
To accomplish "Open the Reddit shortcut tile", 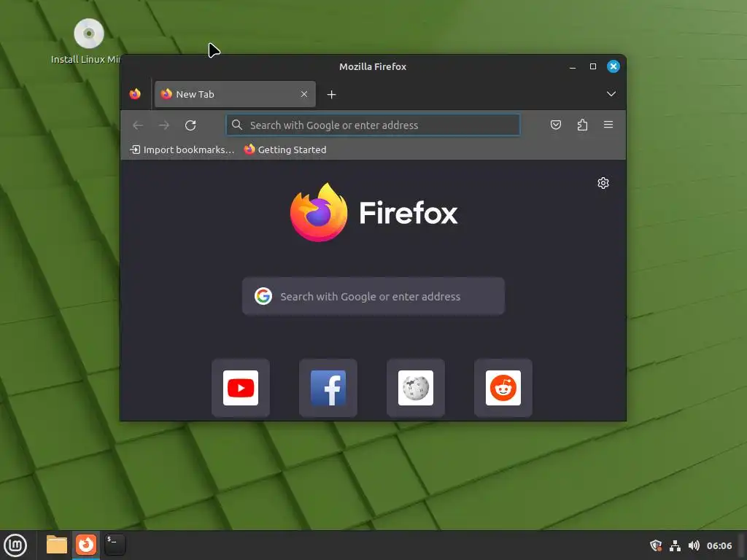I will (503, 388).
